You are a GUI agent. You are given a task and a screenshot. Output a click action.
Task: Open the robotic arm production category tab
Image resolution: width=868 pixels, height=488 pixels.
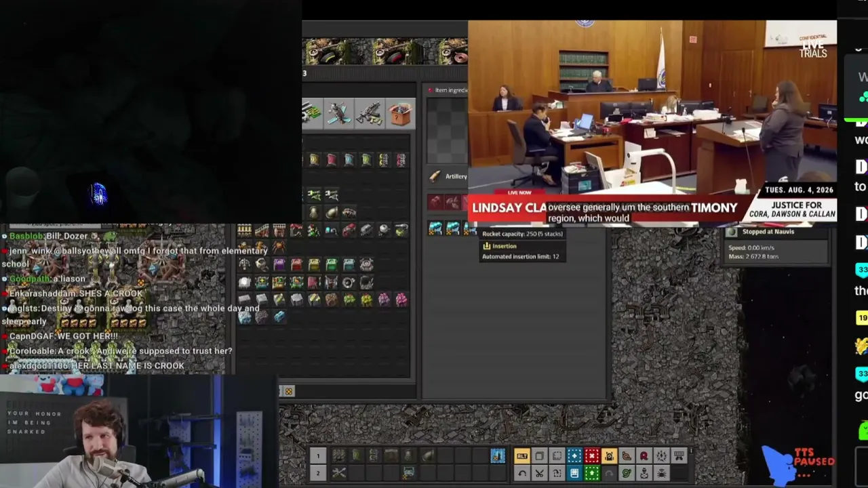coord(338,113)
